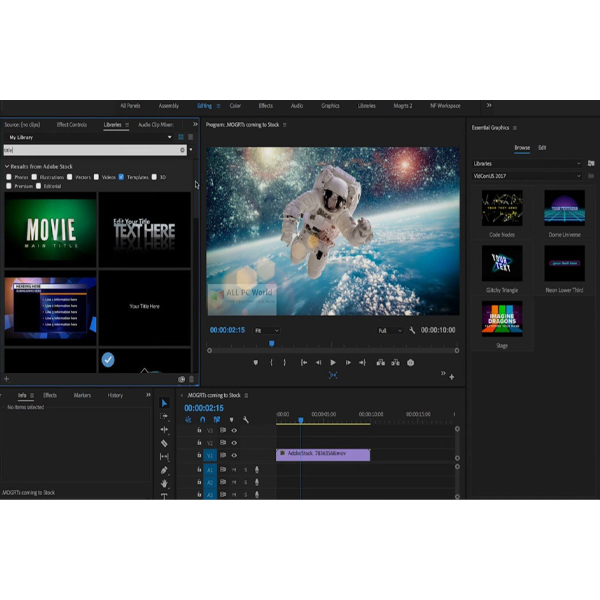Select the Selection arrow tool
The image size is (600, 600).
point(164,403)
